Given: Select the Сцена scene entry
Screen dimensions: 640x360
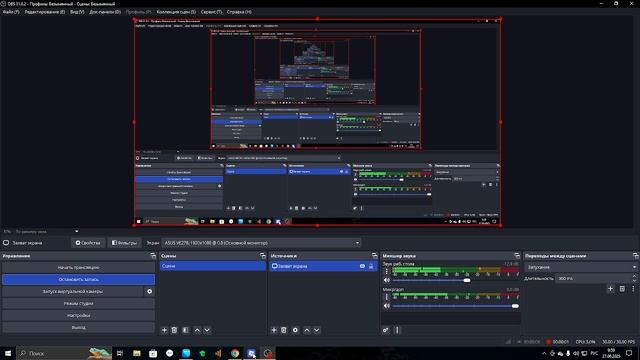Looking at the screenshot, I should tap(213, 266).
